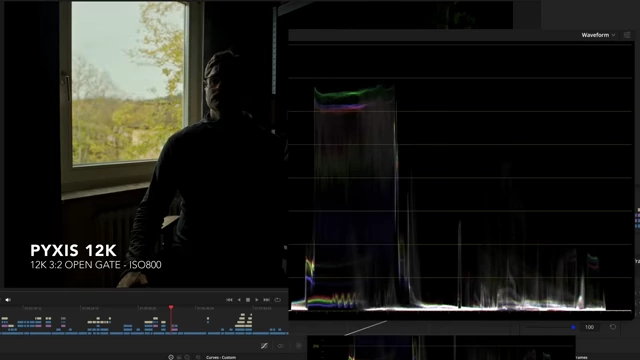The height and width of the screenshot is (360, 640).
Task: Play the clip forward
Action: tap(257, 300)
